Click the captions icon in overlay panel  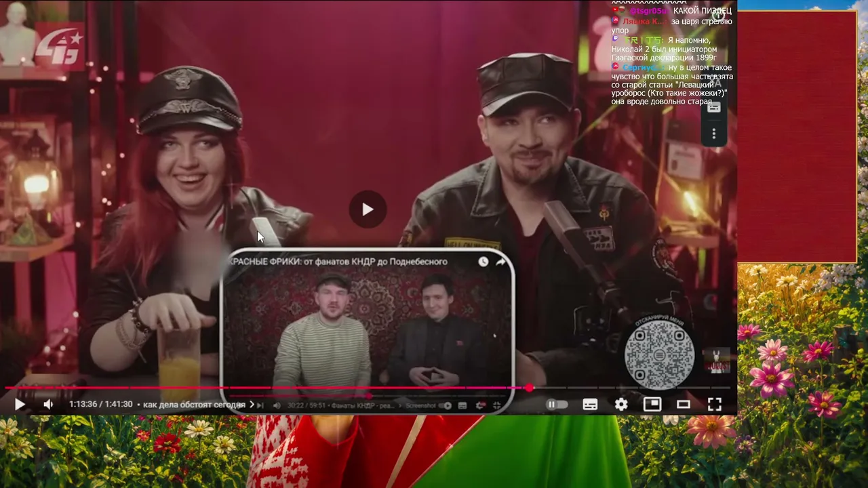[x=713, y=107]
